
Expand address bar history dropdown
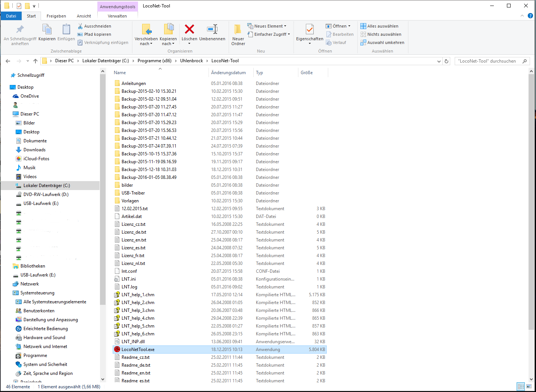tap(439, 61)
